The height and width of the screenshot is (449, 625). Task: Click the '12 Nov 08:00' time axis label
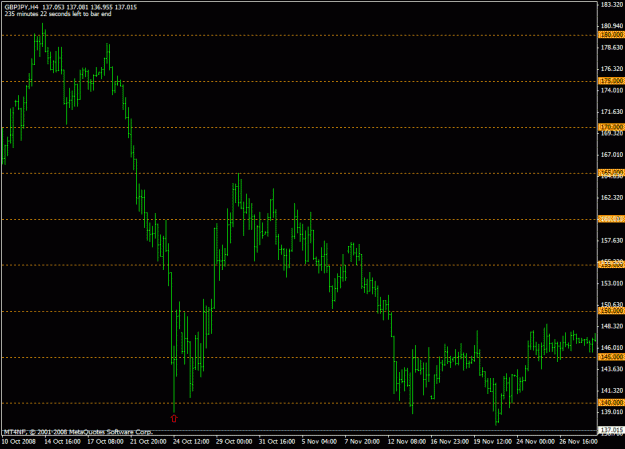tap(407, 441)
